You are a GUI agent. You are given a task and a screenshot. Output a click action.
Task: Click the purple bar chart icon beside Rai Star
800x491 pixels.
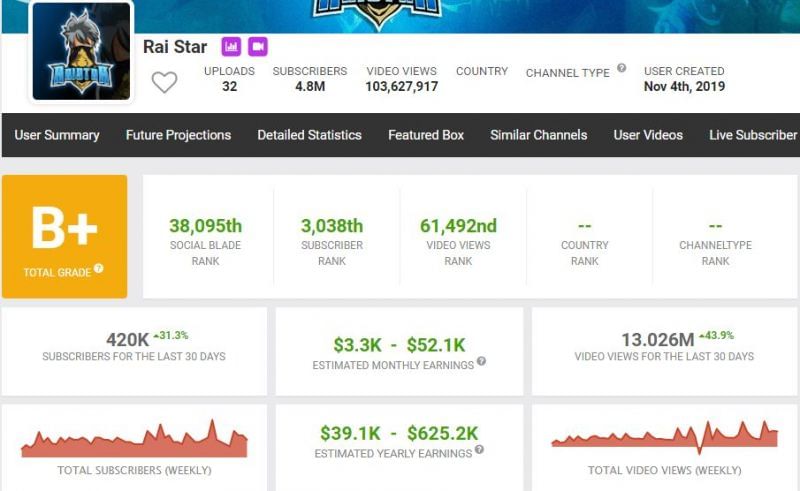point(232,47)
